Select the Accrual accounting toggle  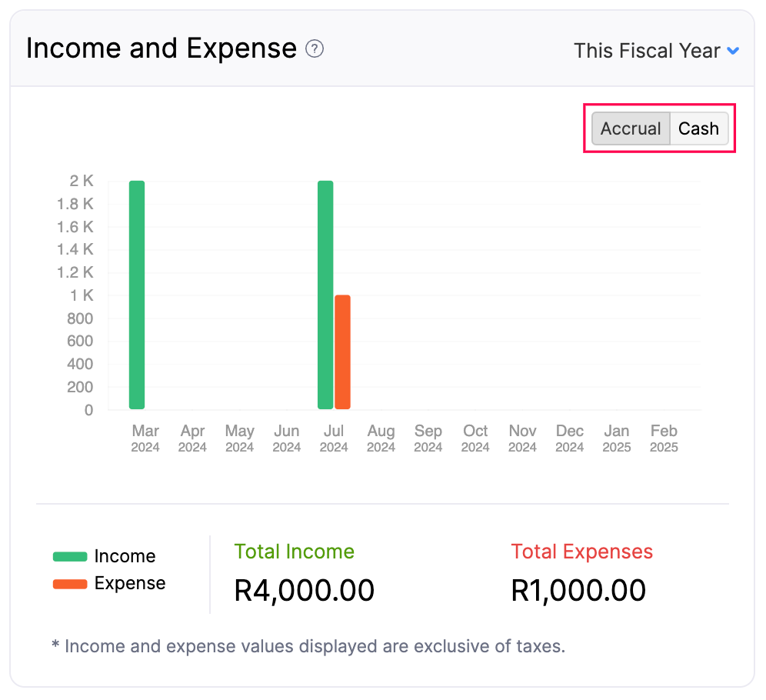point(631,128)
